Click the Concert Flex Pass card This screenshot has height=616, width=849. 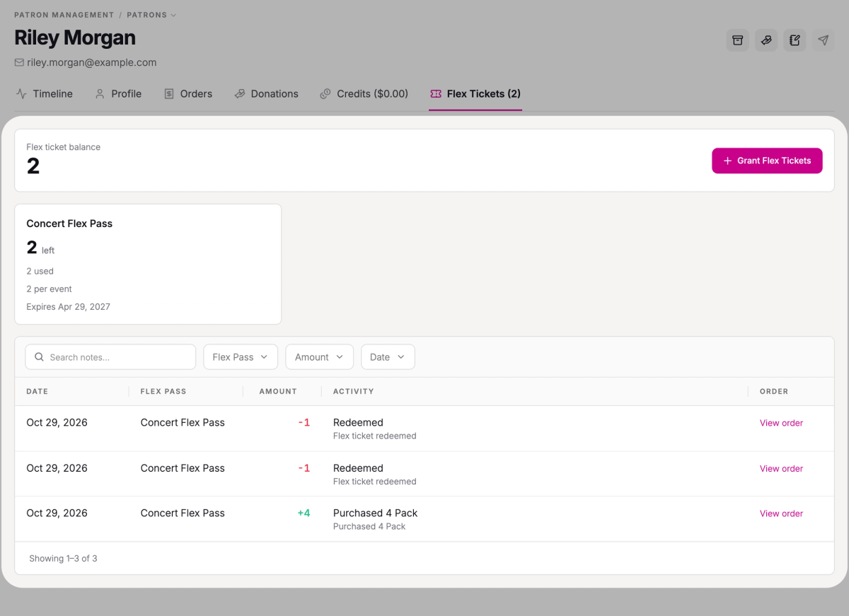point(148,265)
